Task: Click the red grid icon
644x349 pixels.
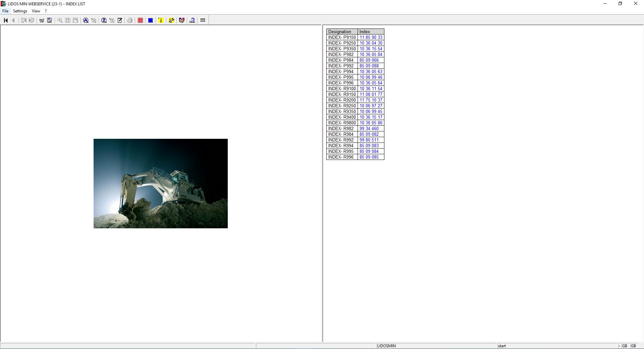Action: point(140,20)
